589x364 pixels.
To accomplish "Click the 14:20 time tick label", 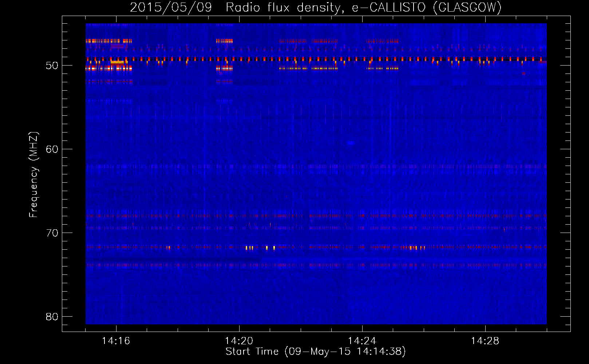I will (x=239, y=341).
